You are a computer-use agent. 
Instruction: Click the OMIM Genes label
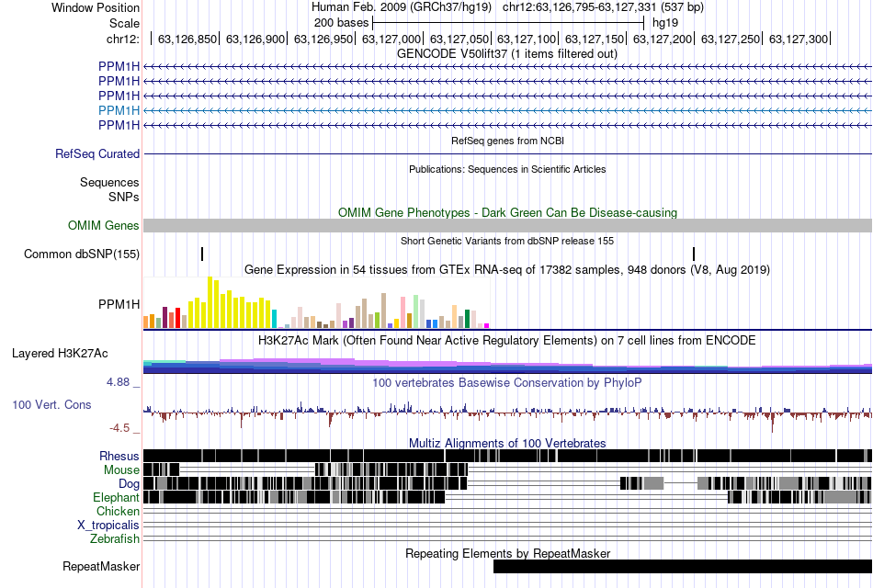[103, 225]
